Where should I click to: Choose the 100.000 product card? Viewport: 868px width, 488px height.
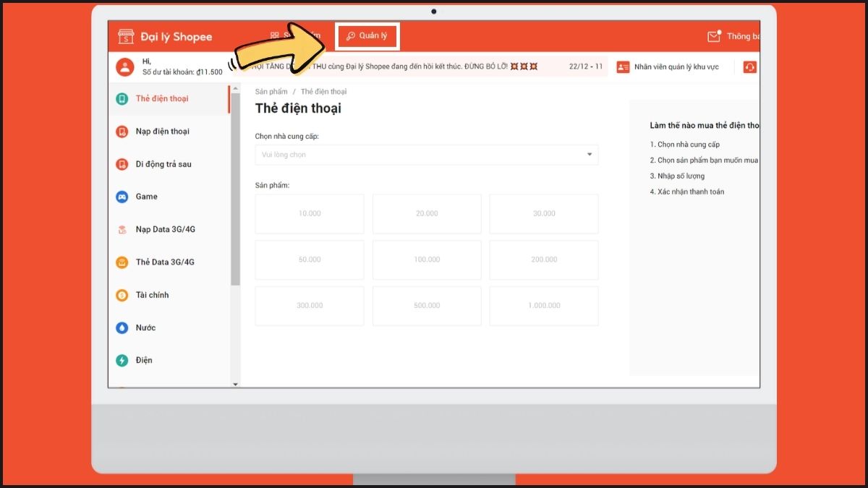pyautogui.click(x=427, y=260)
